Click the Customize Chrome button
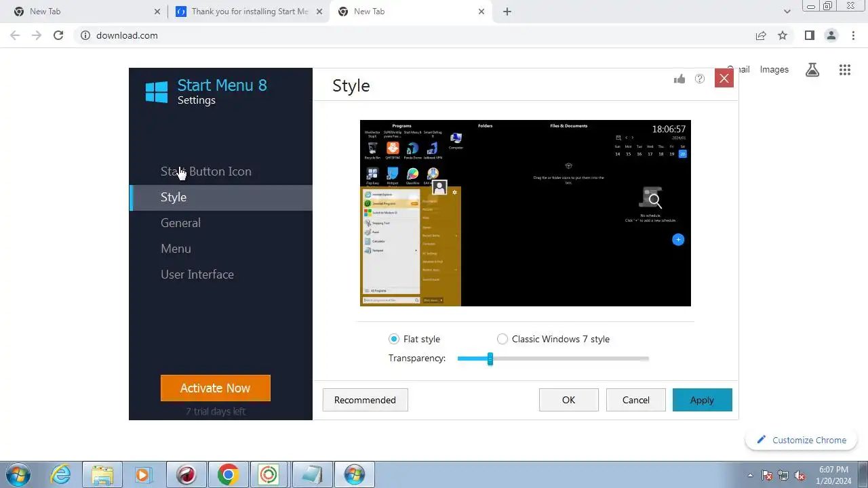The height and width of the screenshot is (488, 868). pyautogui.click(x=802, y=440)
